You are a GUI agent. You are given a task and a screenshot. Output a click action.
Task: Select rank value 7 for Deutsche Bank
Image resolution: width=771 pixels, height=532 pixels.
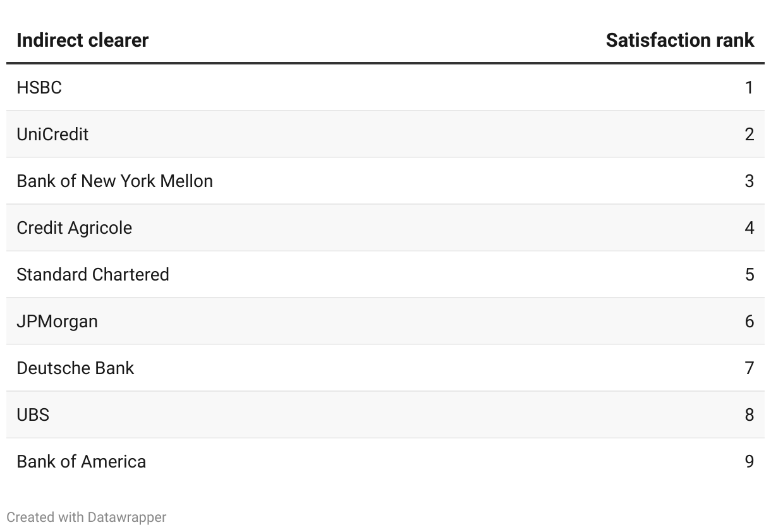[749, 368]
